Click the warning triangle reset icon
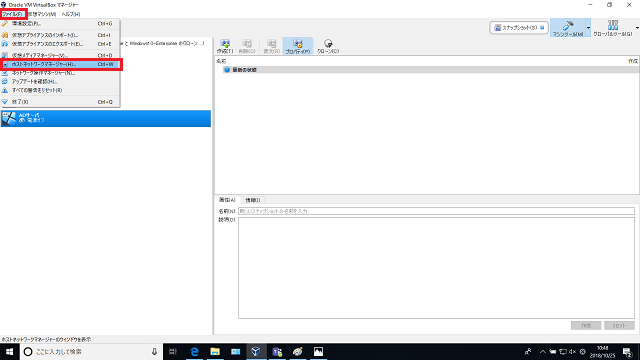The image size is (640, 360). [x=5, y=90]
